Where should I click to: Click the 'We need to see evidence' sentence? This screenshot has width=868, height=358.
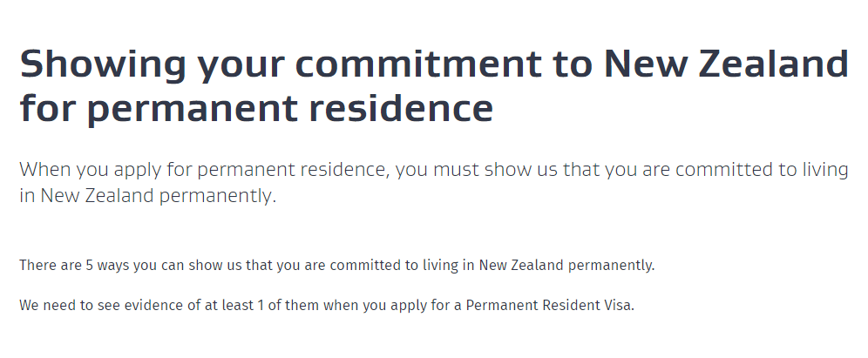327,305
